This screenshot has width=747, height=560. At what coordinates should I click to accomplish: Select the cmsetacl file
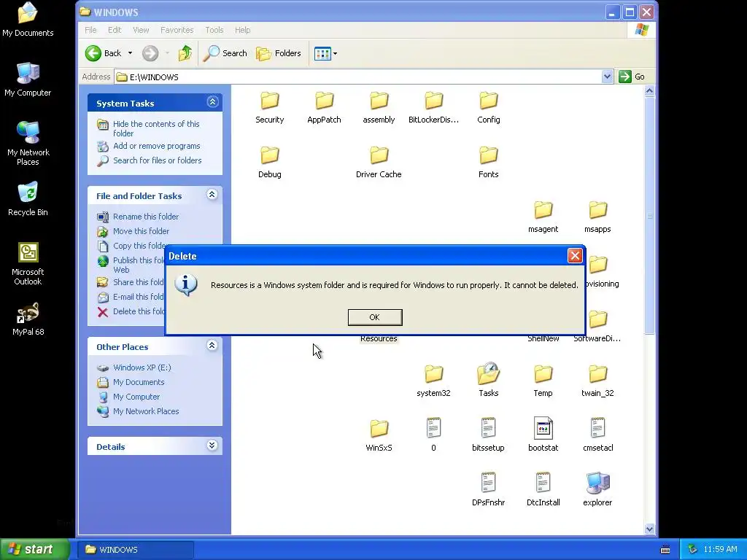tap(598, 435)
